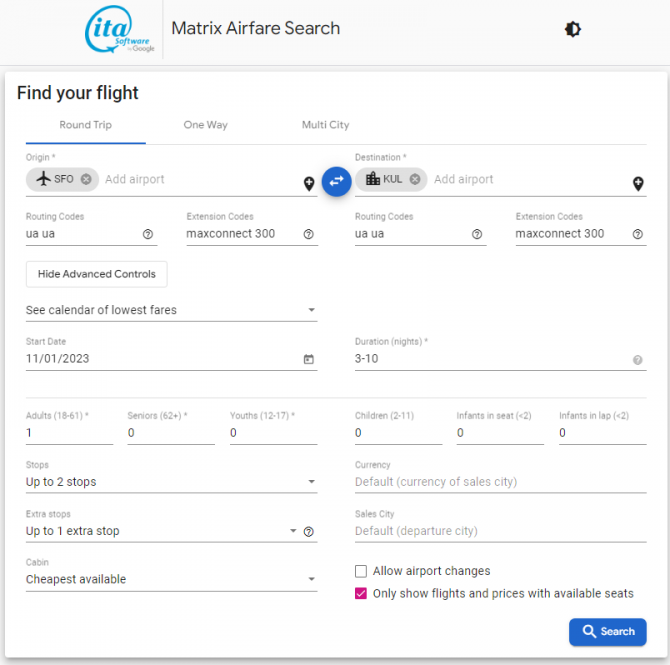The width and height of the screenshot is (670, 665).
Task: Switch to the One Way tab
Action: 205,125
